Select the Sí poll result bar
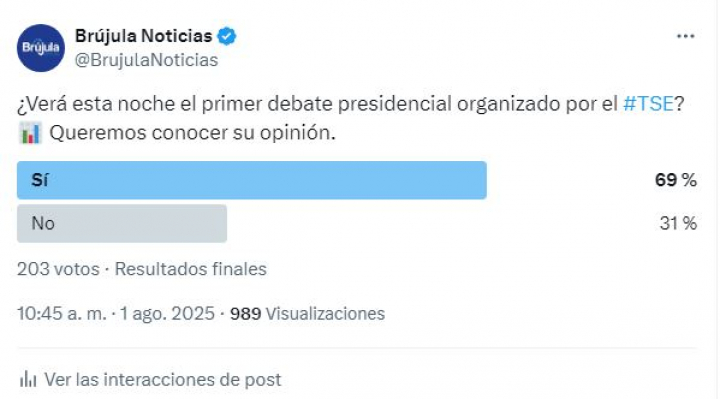This screenshot has width=720, height=399. click(252, 180)
